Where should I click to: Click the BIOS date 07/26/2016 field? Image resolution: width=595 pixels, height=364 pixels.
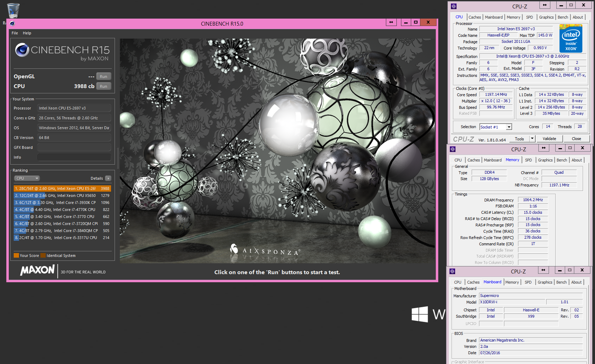531,353
